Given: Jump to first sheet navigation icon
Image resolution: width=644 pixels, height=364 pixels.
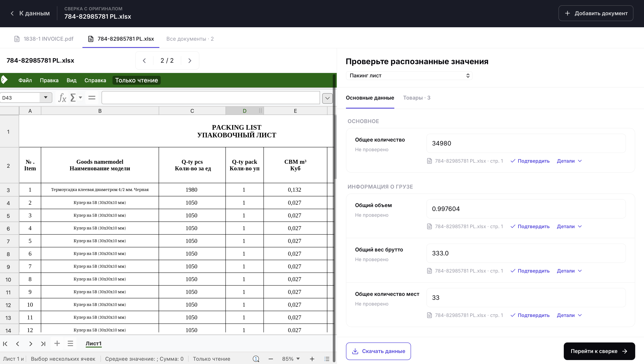Looking at the screenshot, I should [5, 344].
